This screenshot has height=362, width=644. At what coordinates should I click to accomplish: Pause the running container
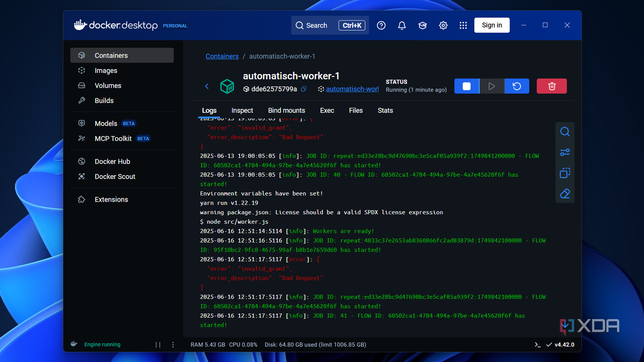pyautogui.click(x=158, y=344)
